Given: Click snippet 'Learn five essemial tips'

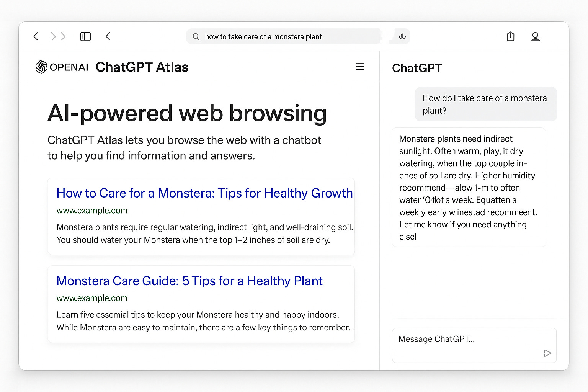Looking at the screenshot, I should pyautogui.click(x=205, y=321).
